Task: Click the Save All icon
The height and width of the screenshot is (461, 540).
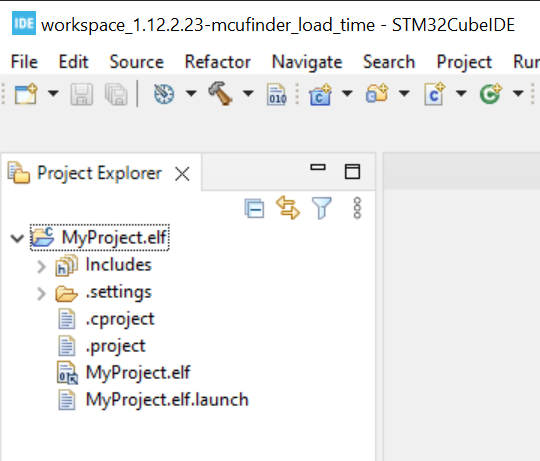Action: click(x=116, y=94)
